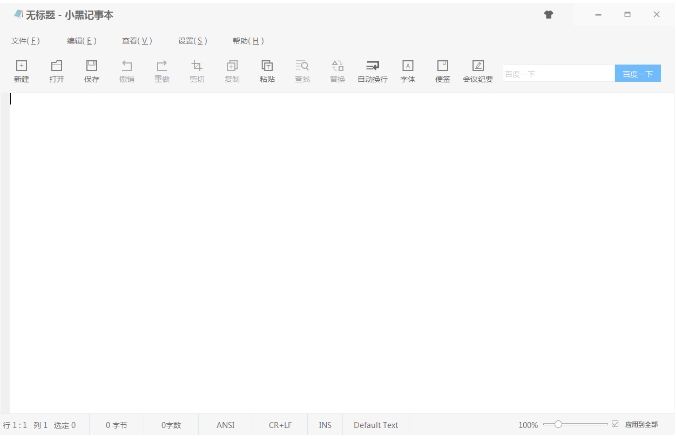Click the 0 字节 byte count entry
The height and width of the screenshot is (439, 676).
[x=116, y=425]
